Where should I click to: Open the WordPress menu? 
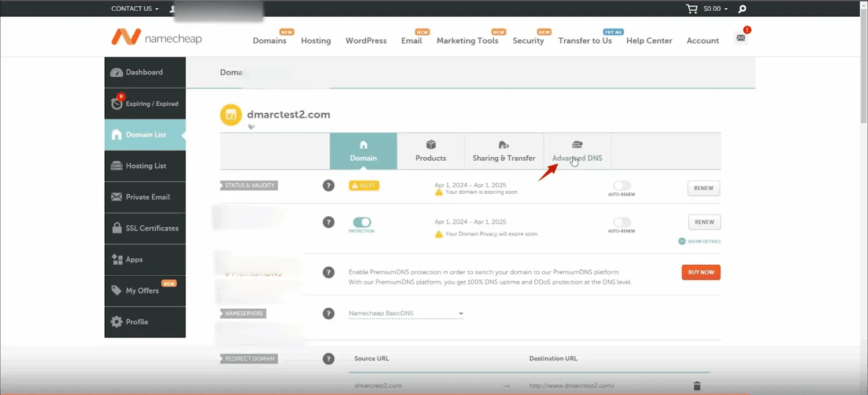coord(366,40)
